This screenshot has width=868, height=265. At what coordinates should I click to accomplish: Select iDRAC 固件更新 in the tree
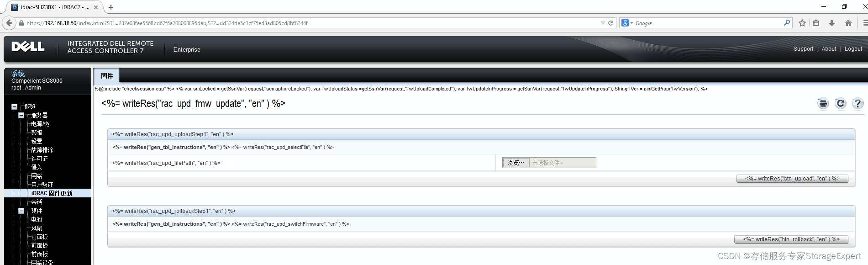tap(52, 193)
